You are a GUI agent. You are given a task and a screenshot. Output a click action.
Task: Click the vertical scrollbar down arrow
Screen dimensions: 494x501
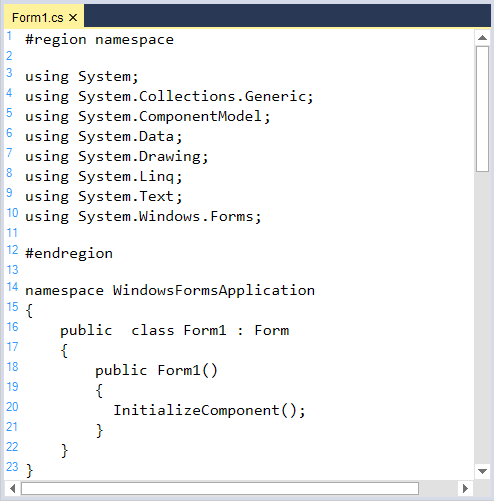[x=482, y=471]
